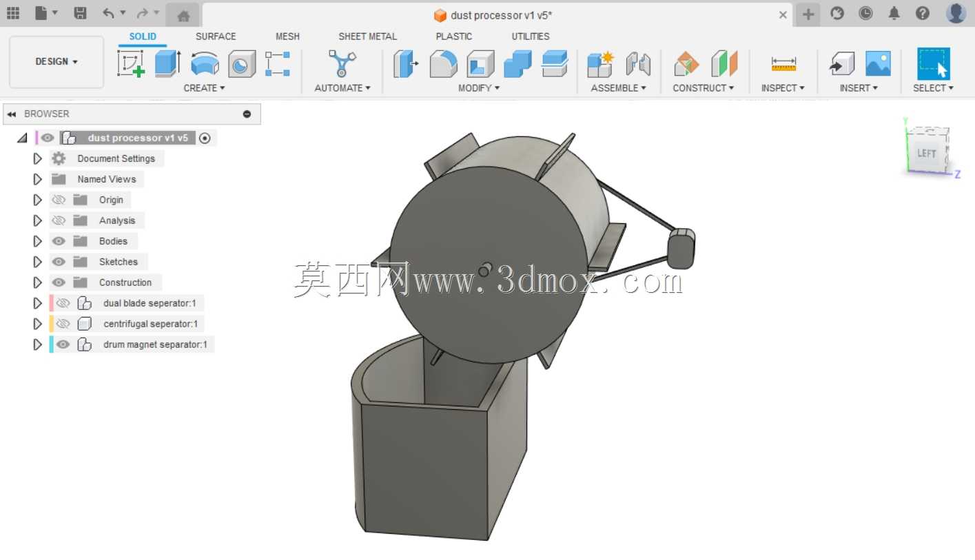Switch to the MESH tab
Image resolution: width=975 pixels, height=560 pixels.
(x=287, y=37)
